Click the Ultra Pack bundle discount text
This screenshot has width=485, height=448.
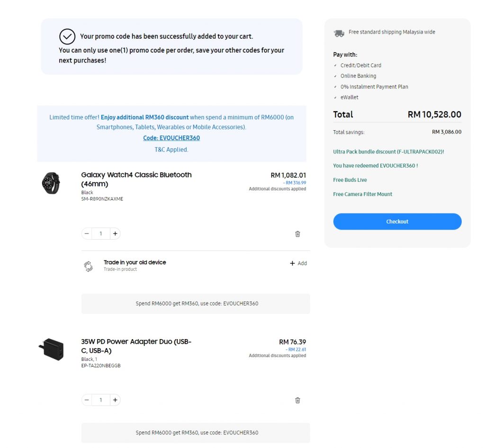pos(388,152)
